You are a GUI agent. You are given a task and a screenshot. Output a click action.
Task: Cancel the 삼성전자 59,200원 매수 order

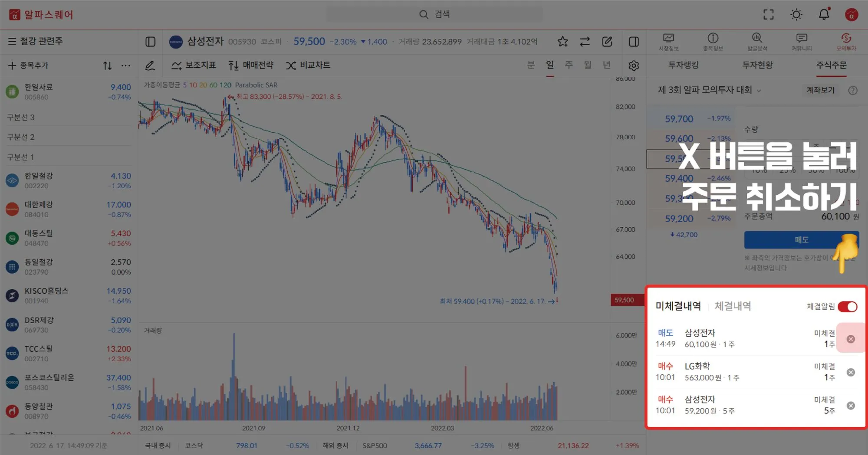[x=851, y=406]
